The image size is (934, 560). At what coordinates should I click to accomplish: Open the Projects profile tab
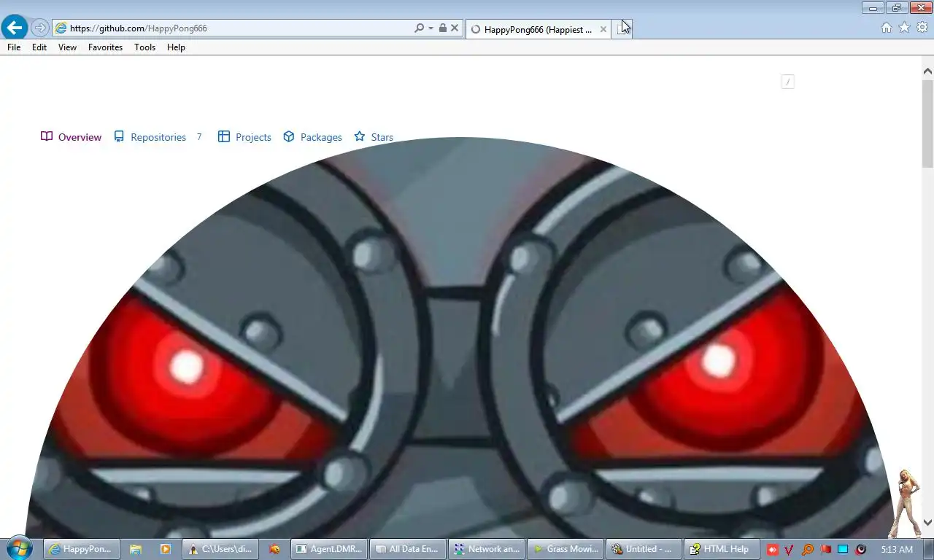(x=244, y=137)
